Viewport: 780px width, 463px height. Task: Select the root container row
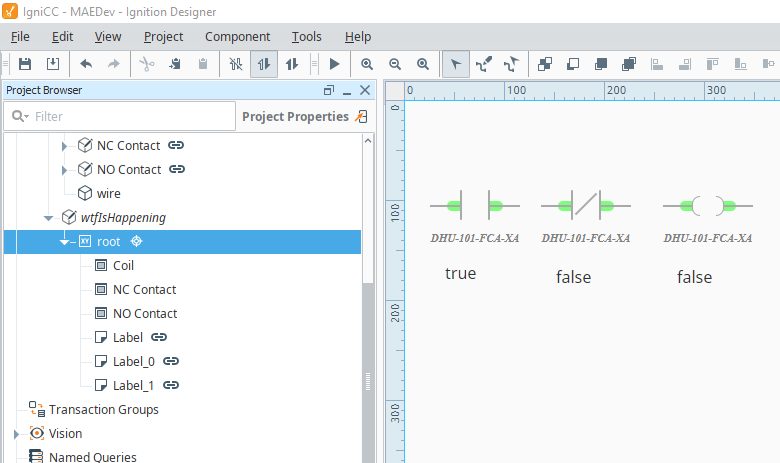[x=183, y=242]
